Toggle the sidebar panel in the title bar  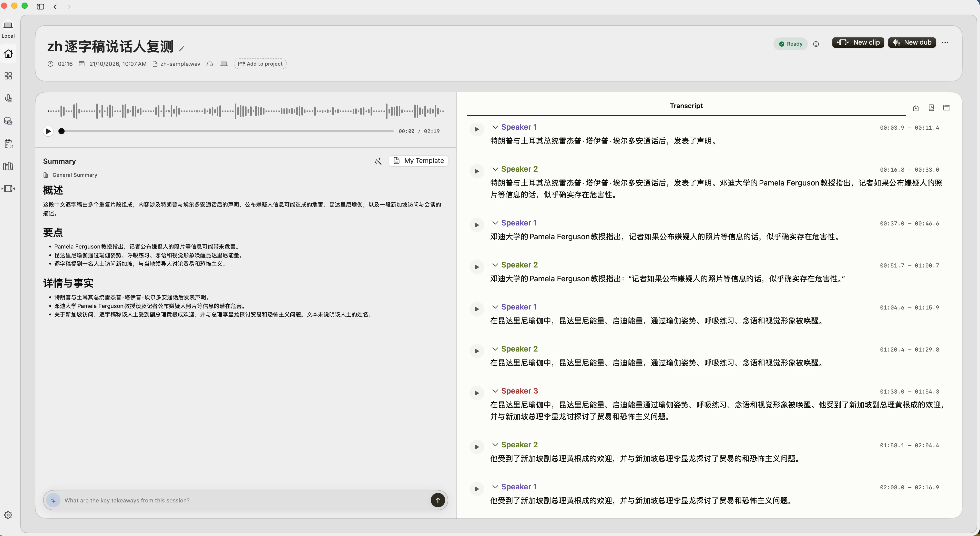40,6
